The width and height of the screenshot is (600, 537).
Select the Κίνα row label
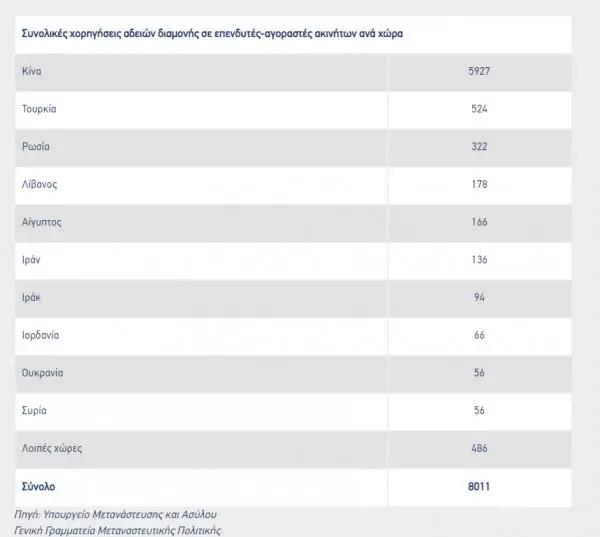click(31, 71)
